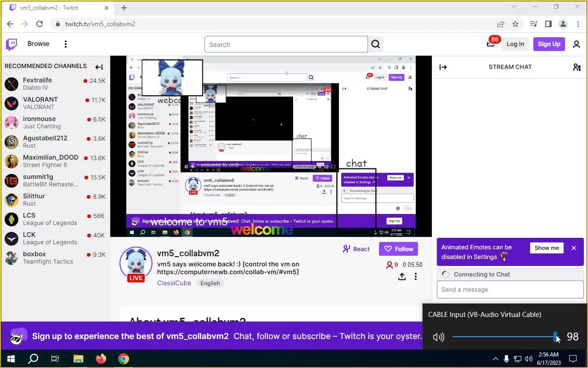Collapse the Recommended Channels sidebar

pyautogui.click(x=99, y=67)
